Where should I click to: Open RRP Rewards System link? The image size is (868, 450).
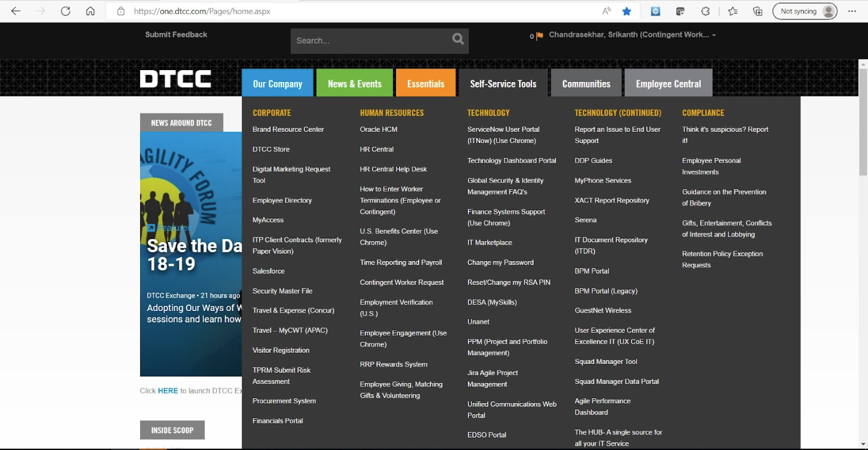(394, 365)
